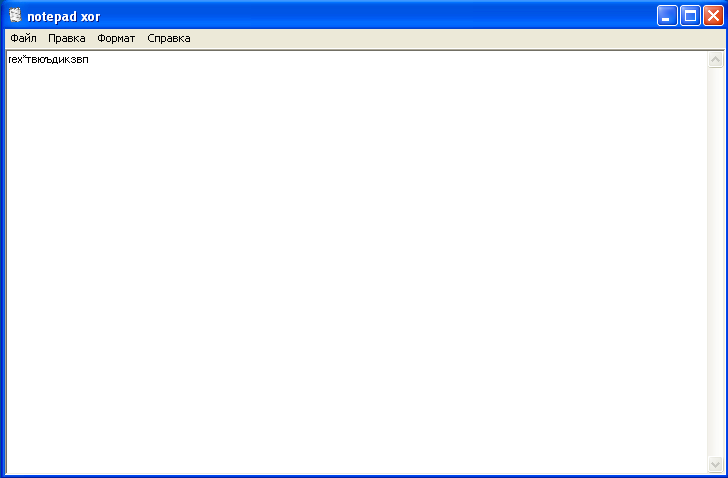Open the Файл menu
Image resolution: width=728 pixels, height=478 pixels.
tap(23, 39)
